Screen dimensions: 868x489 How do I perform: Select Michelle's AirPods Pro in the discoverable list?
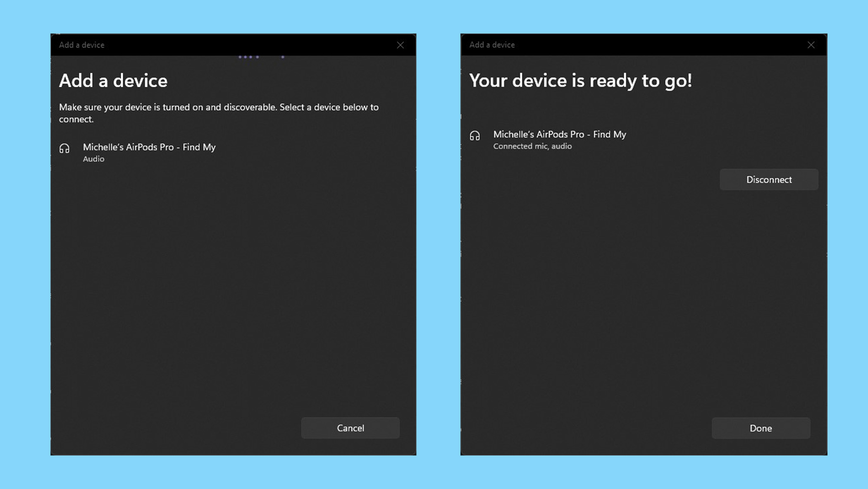tap(149, 147)
